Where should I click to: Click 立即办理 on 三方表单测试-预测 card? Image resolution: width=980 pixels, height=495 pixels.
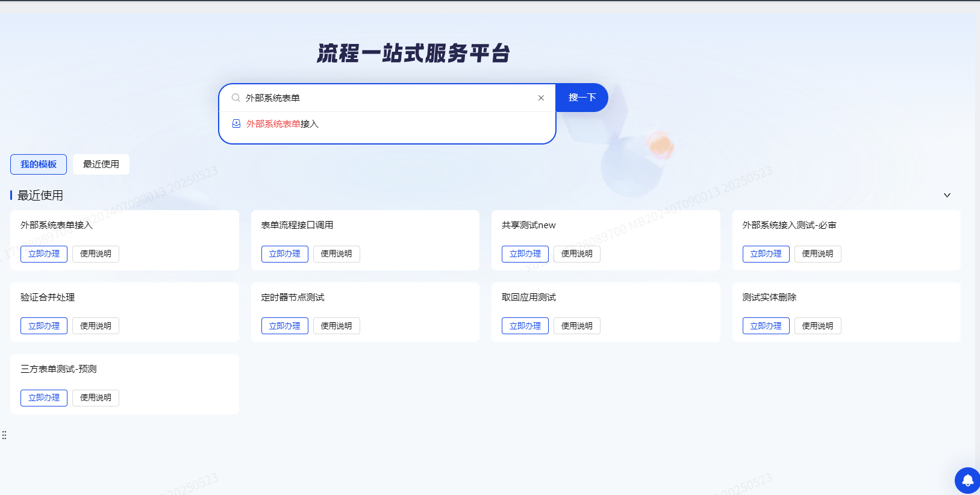coord(44,398)
